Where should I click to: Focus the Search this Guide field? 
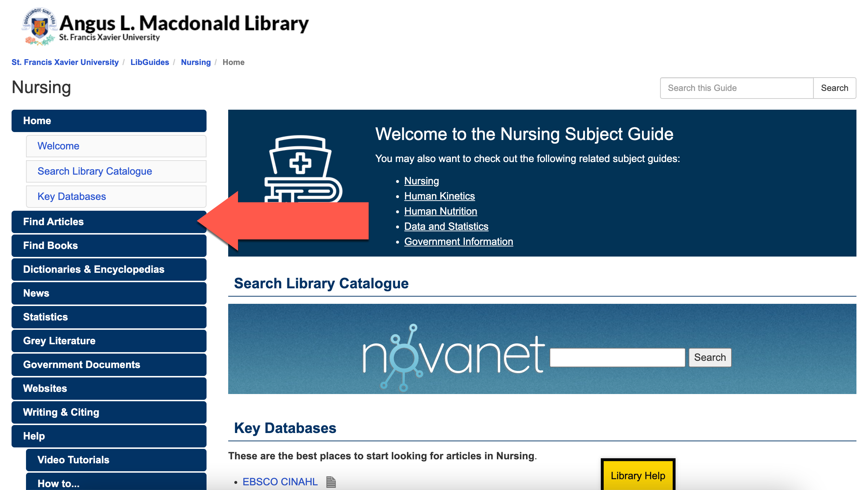click(x=737, y=88)
